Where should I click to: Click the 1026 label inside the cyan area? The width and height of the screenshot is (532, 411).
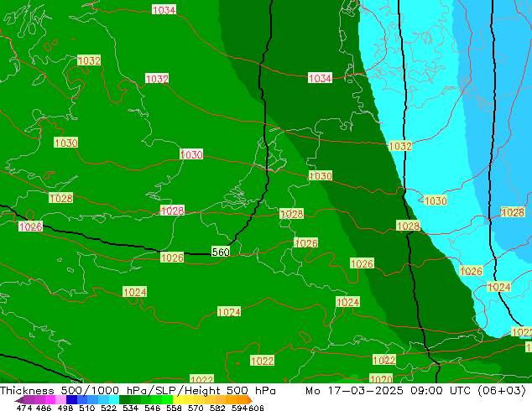tap(471, 271)
